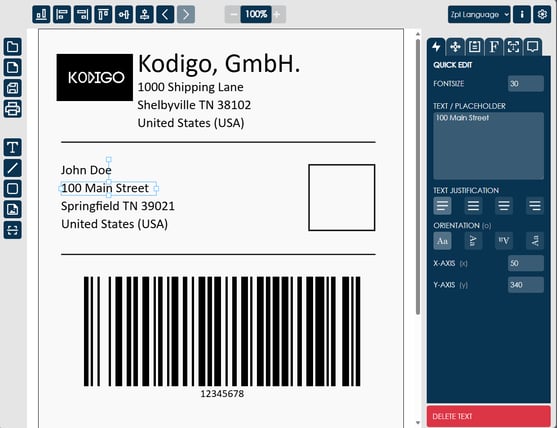557x428 pixels.
Task: Click the barcode number 12345678
Action: 222,394
